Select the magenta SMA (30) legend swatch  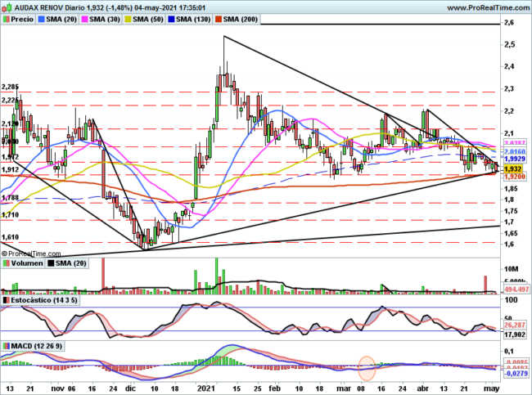[x=85, y=20]
